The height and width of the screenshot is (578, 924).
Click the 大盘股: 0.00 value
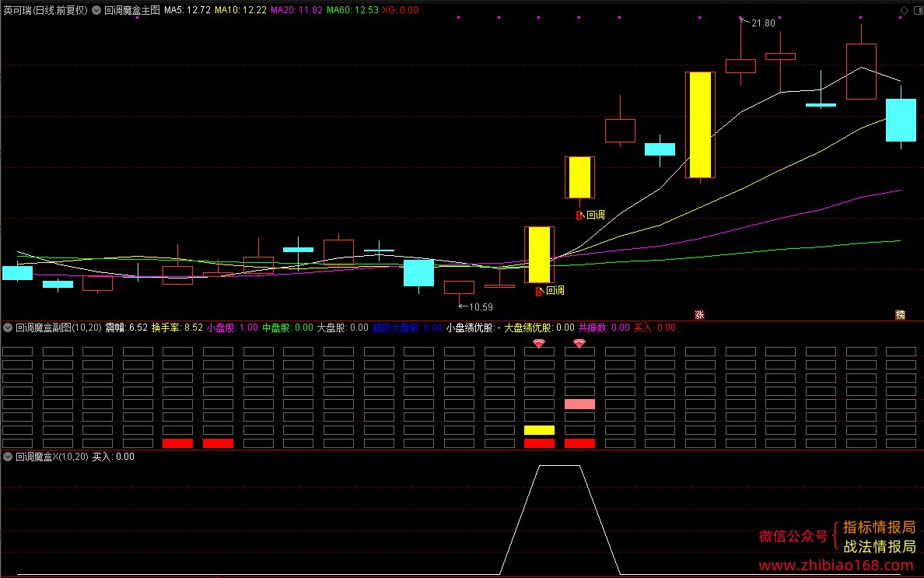click(x=342, y=328)
